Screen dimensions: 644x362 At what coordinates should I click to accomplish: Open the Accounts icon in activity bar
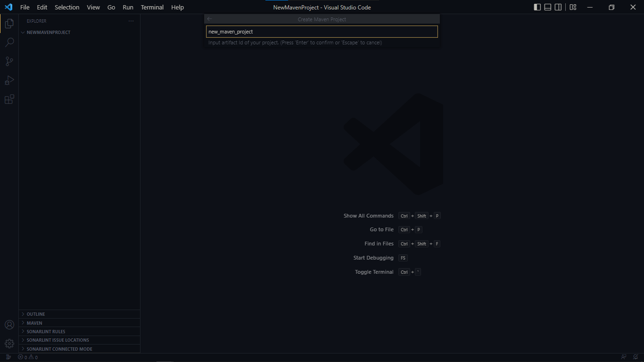(9, 325)
